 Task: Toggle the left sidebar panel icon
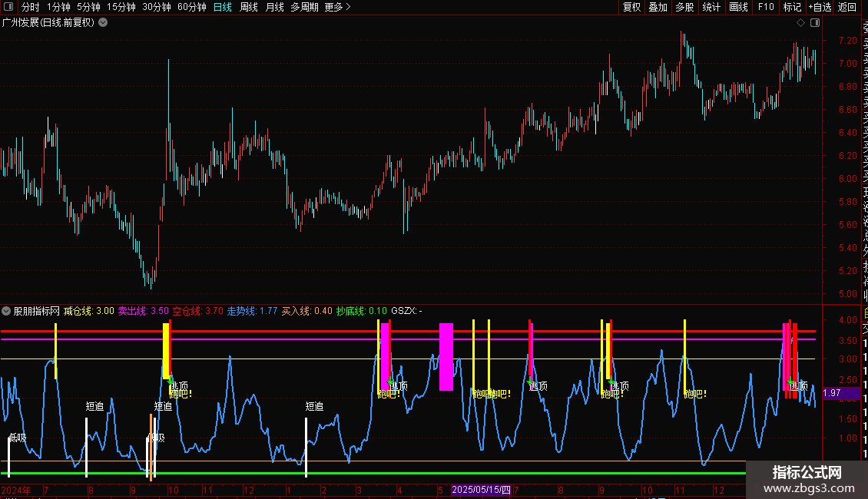coord(8,8)
